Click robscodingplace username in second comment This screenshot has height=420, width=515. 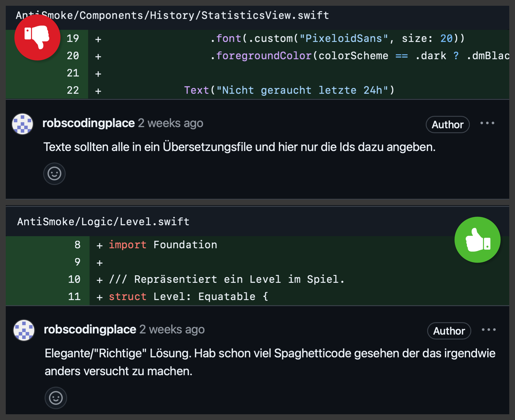(x=90, y=329)
